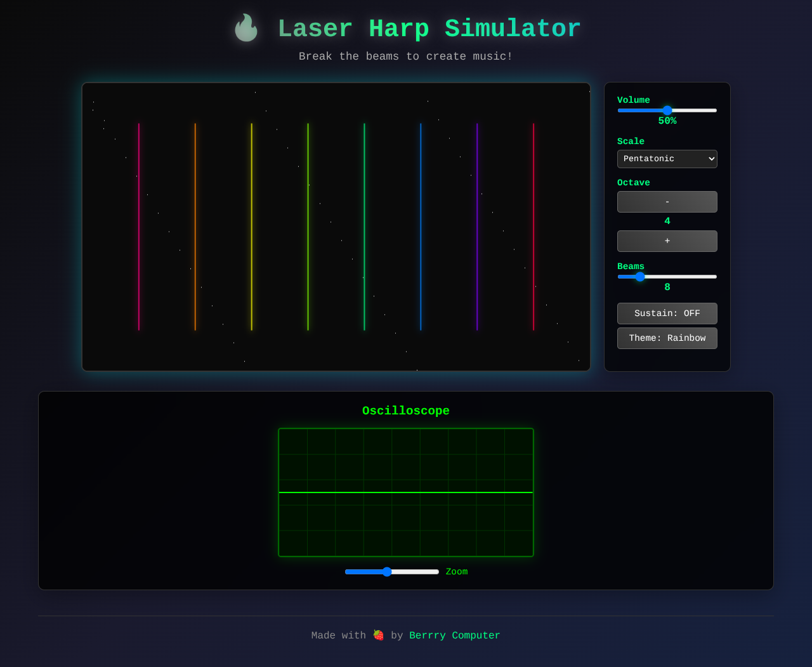The height and width of the screenshot is (667, 812).
Task: Break the rightmost red laser beam
Action: [x=534, y=225]
